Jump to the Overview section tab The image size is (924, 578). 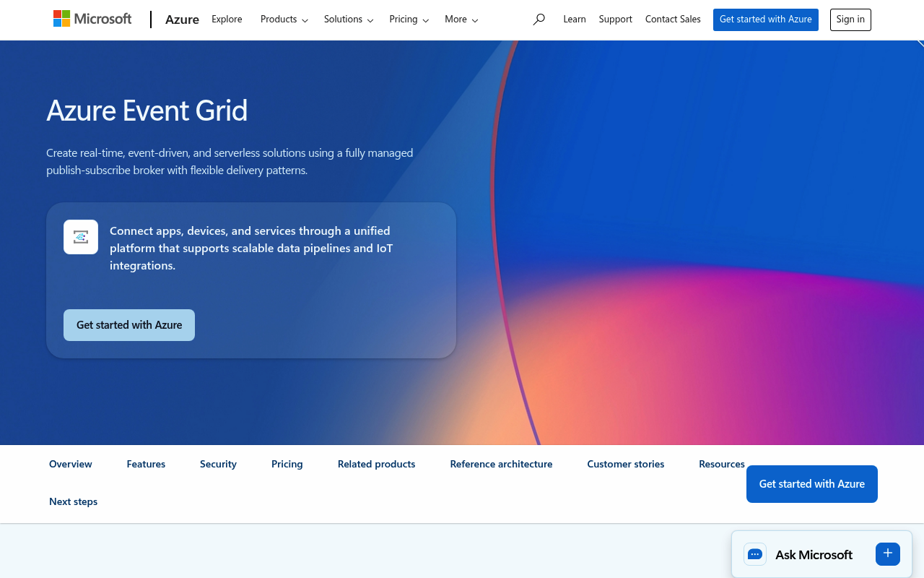click(71, 464)
